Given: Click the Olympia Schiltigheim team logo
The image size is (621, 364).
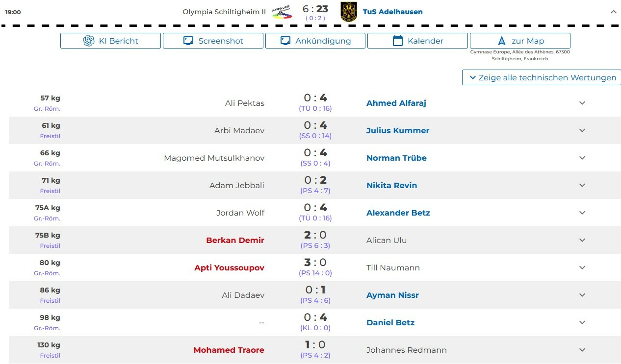Looking at the screenshot, I should point(282,12).
